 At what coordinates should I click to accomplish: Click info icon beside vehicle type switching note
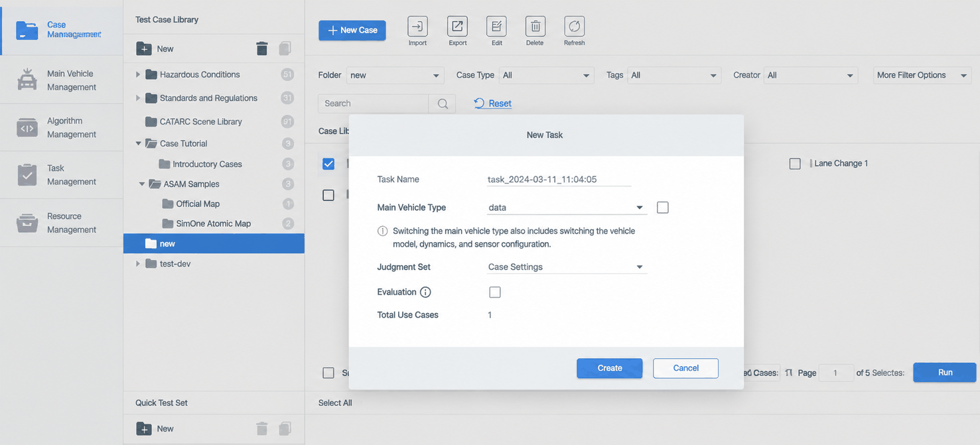[x=383, y=231]
